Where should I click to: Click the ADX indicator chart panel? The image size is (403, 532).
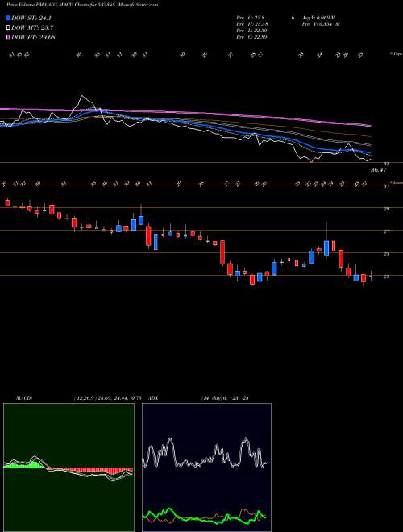point(206,468)
